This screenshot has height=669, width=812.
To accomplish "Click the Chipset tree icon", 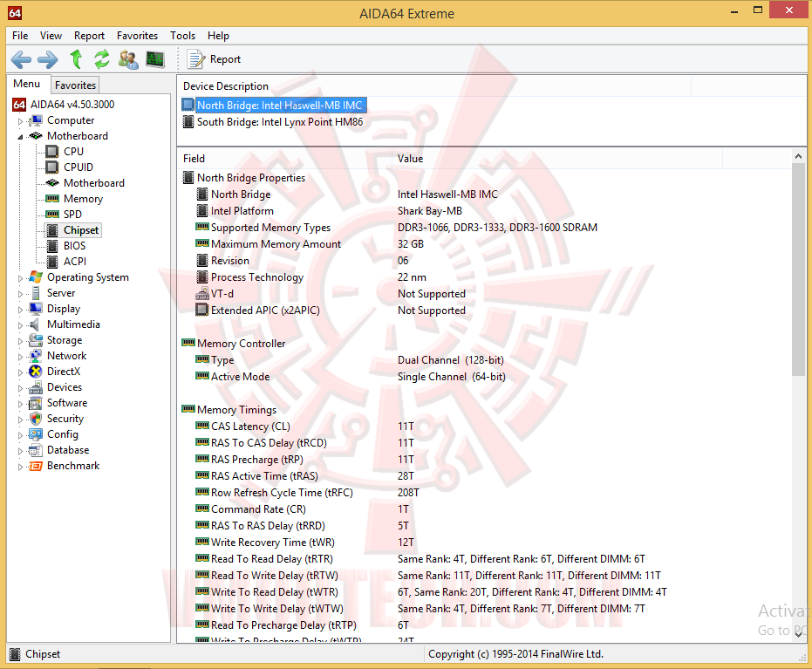I will pyautogui.click(x=51, y=230).
